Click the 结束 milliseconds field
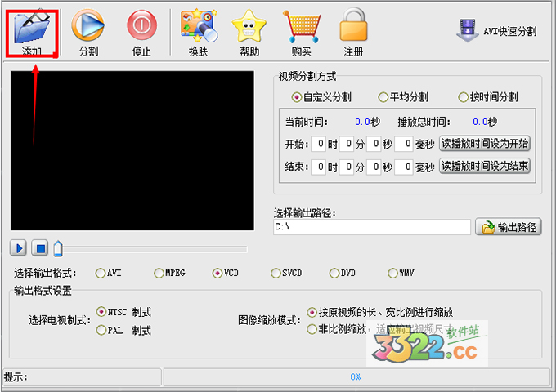Viewport: 556px width, 392px height. pyautogui.click(x=404, y=167)
